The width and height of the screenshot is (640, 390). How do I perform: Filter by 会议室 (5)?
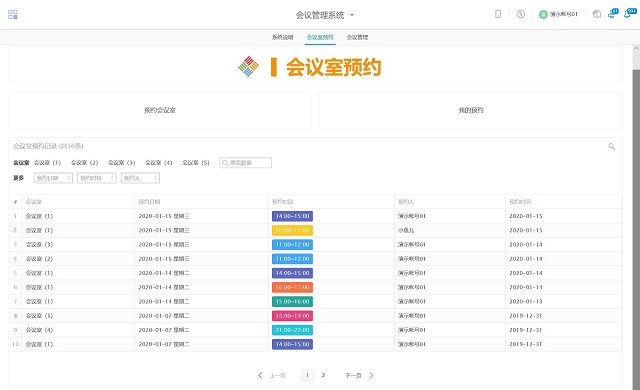coord(196,163)
